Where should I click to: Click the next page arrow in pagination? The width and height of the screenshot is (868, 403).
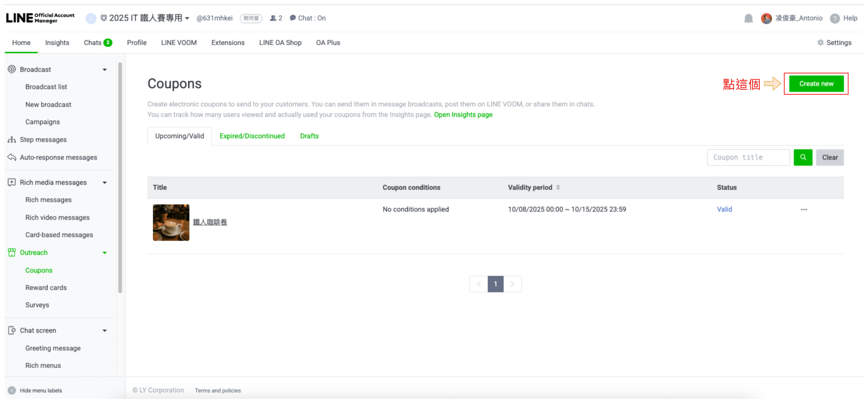click(513, 284)
